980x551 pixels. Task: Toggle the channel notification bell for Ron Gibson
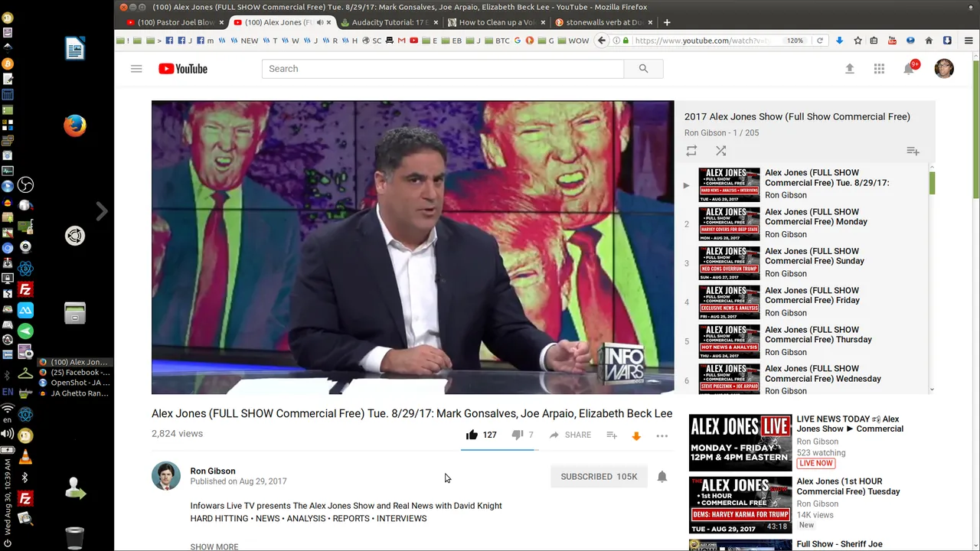pyautogui.click(x=662, y=477)
